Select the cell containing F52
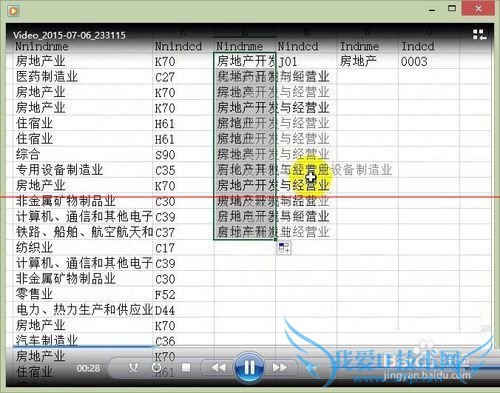500x393 pixels. pyautogui.click(x=183, y=294)
